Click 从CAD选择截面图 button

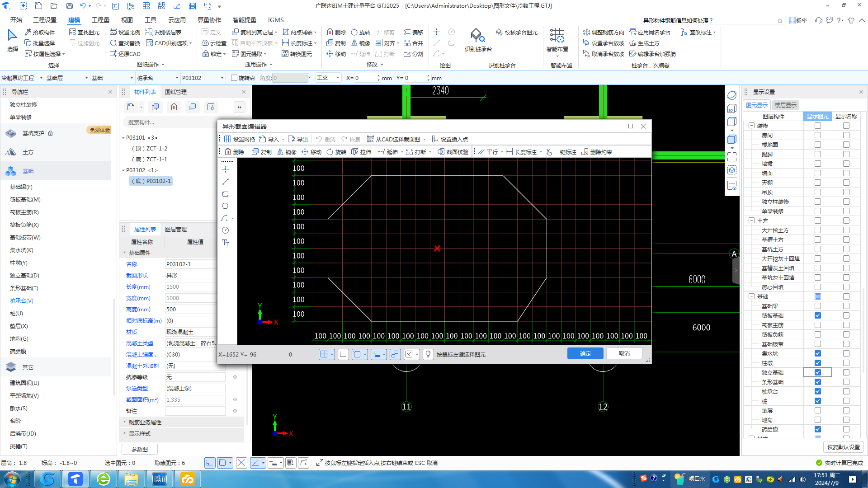tap(394, 139)
